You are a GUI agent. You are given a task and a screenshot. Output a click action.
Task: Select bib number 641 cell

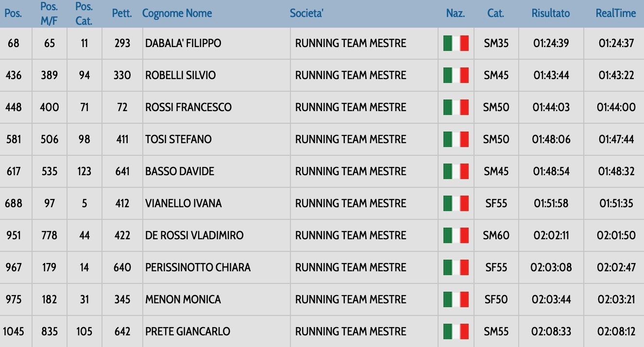click(122, 171)
